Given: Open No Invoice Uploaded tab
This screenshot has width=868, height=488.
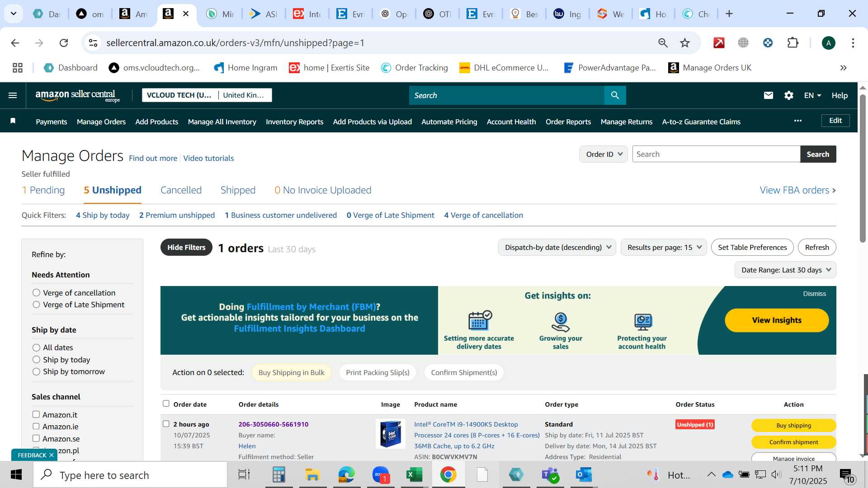Looking at the screenshot, I should [323, 190].
